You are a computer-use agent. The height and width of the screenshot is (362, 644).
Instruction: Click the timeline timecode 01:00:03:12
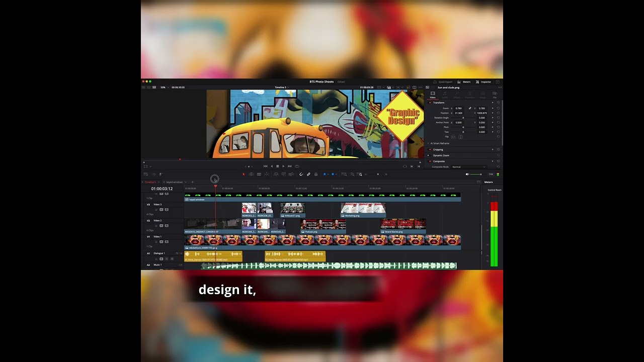click(162, 189)
